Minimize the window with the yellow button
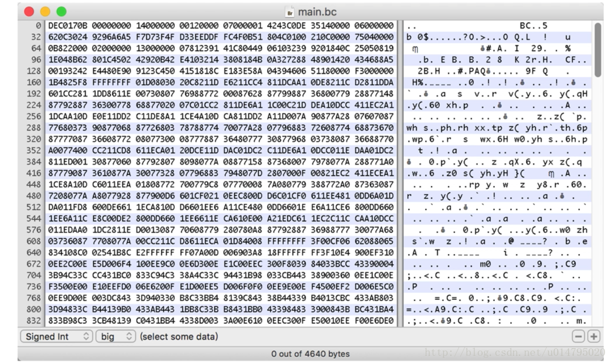 (45, 12)
